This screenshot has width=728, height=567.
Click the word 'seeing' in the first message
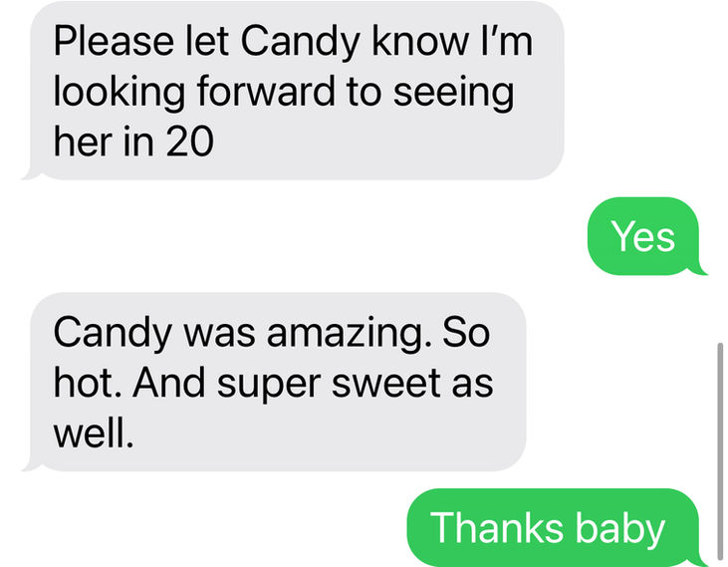click(x=453, y=93)
